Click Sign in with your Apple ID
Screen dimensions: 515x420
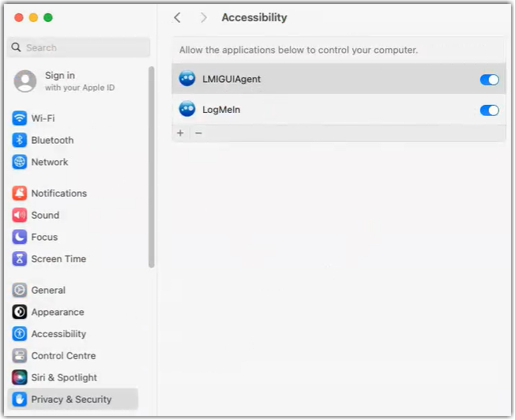click(65, 81)
